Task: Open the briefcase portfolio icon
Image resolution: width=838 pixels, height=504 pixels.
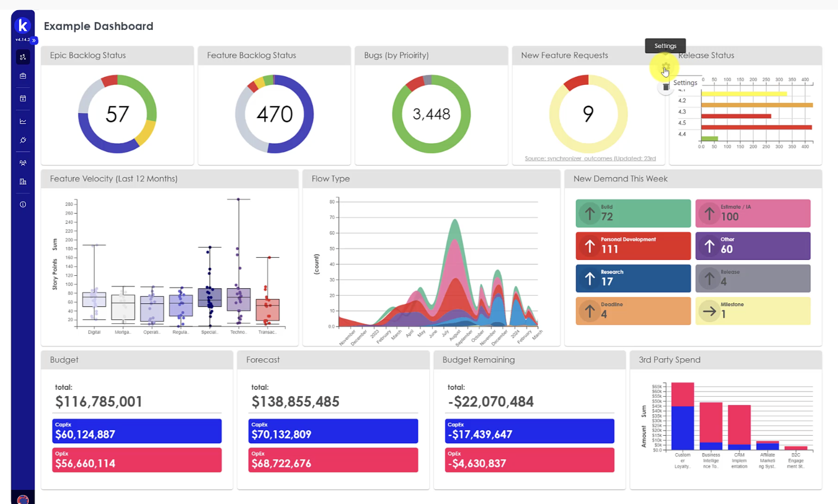Action: point(23,76)
